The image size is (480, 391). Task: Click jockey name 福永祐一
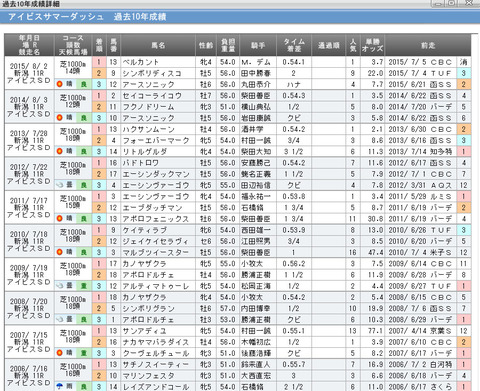click(256, 197)
